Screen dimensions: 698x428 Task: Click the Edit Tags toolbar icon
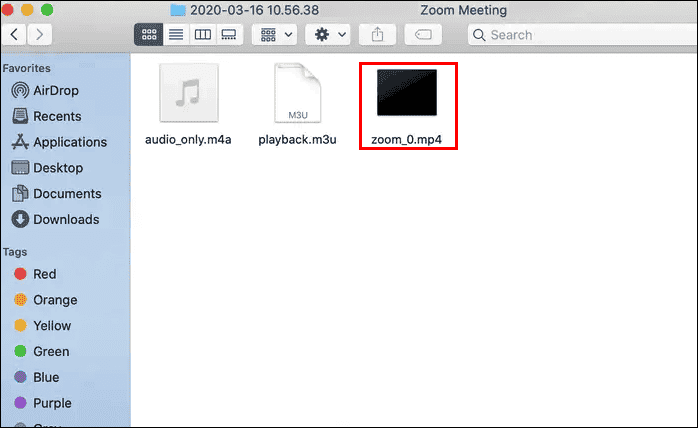[423, 35]
